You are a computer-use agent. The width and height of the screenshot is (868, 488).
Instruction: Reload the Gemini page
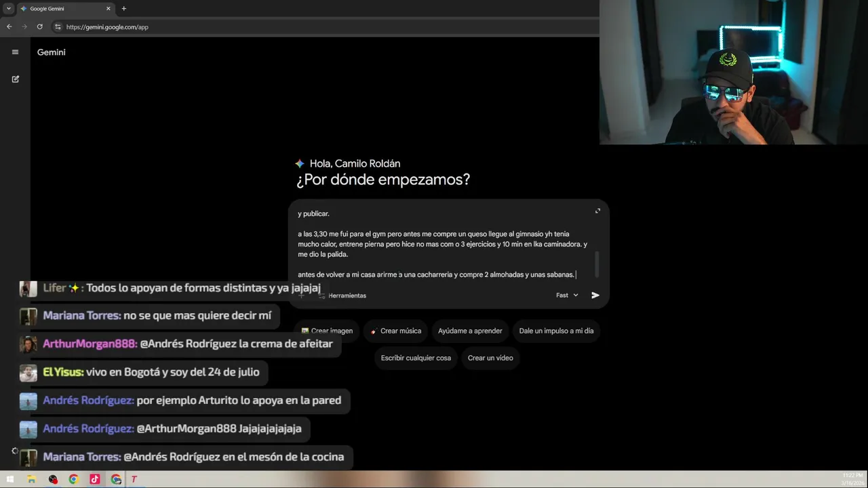pyautogui.click(x=39, y=27)
